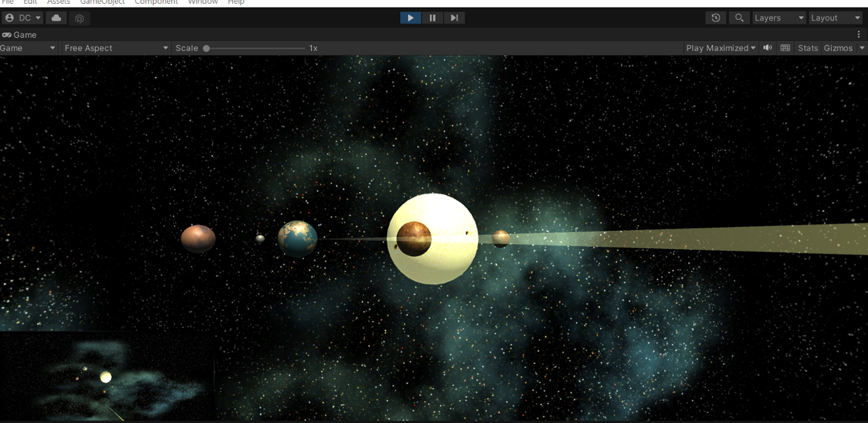Toggle the keyboard shortcuts icon in Game view
The height and width of the screenshot is (423, 868).
(785, 48)
